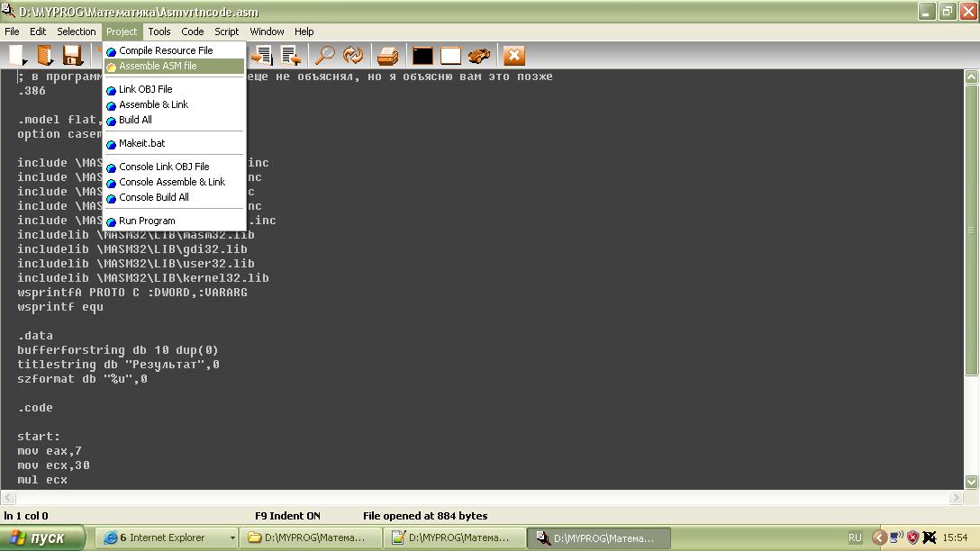980x551 pixels.
Task: Click the magnifying glass Find icon
Action: point(324,56)
